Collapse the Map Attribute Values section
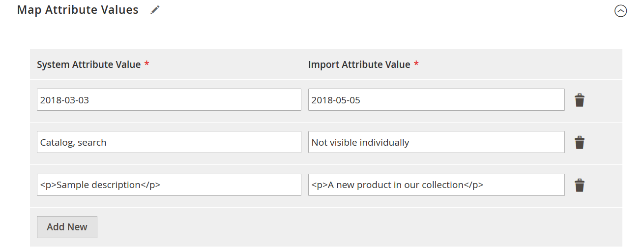The width and height of the screenshot is (644, 251). 620,11
